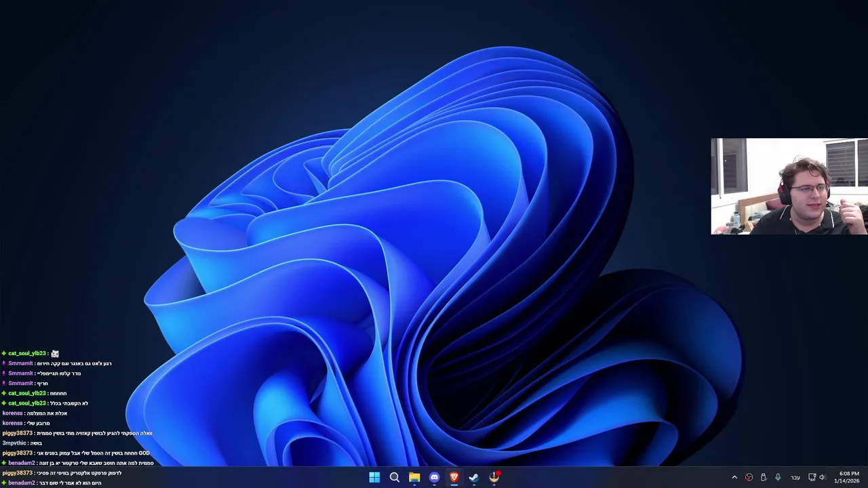Switch the keyboard language indicator עבר
Viewport: 868px width, 488px height.
click(795, 478)
